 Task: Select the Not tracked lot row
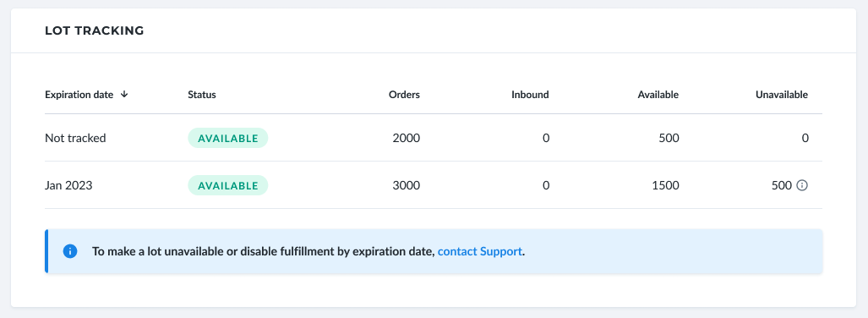434,138
